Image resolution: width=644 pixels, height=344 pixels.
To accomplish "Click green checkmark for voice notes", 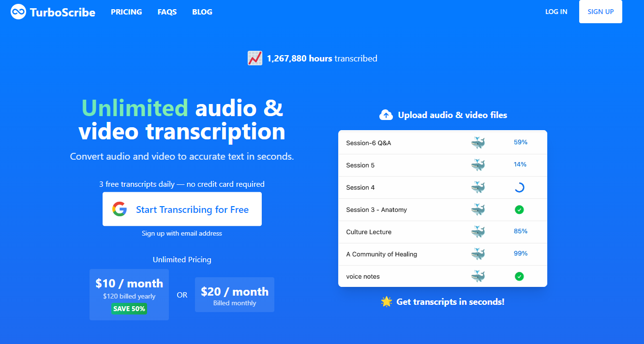I will click(519, 276).
